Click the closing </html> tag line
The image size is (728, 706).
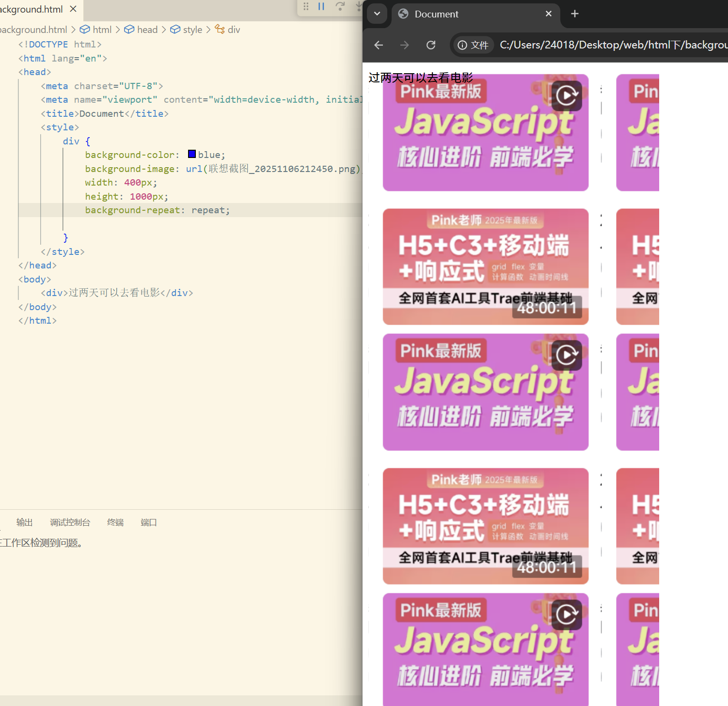(x=38, y=320)
